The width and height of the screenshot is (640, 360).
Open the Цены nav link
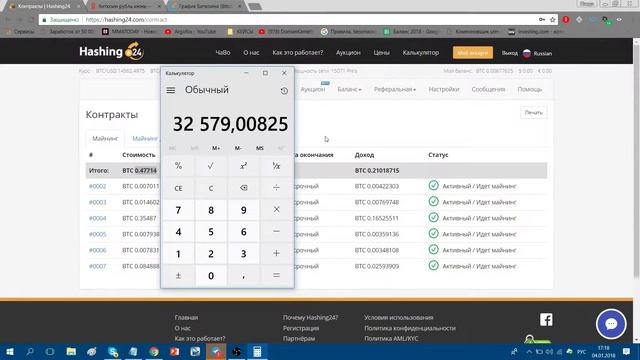coord(381,53)
